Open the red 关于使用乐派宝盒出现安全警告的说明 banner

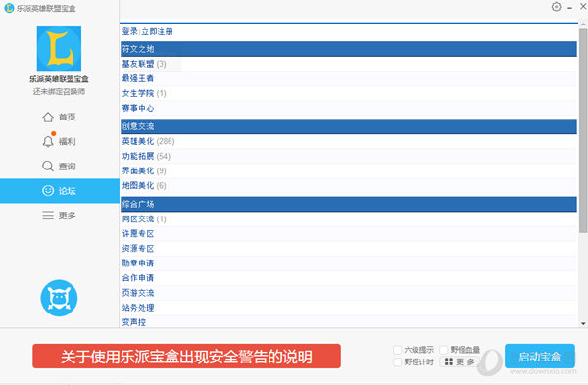[x=187, y=357]
